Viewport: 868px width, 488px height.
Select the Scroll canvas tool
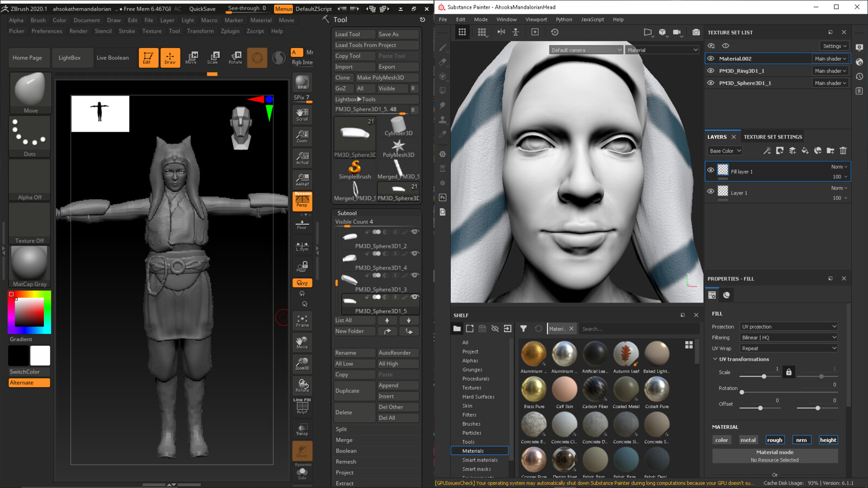pyautogui.click(x=302, y=115)
